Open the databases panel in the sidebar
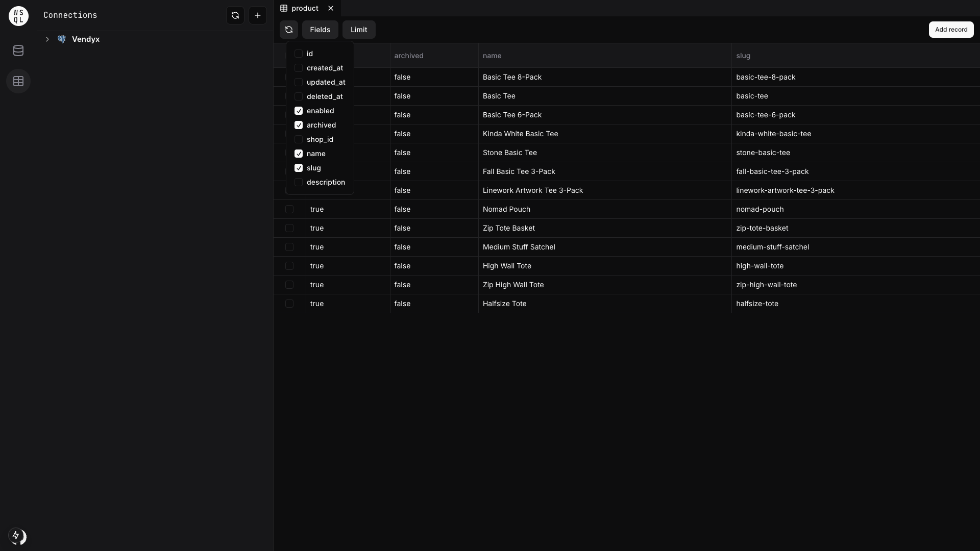This screenshot has height=551, width=980. pyautogui.click(x=18, y=50)
